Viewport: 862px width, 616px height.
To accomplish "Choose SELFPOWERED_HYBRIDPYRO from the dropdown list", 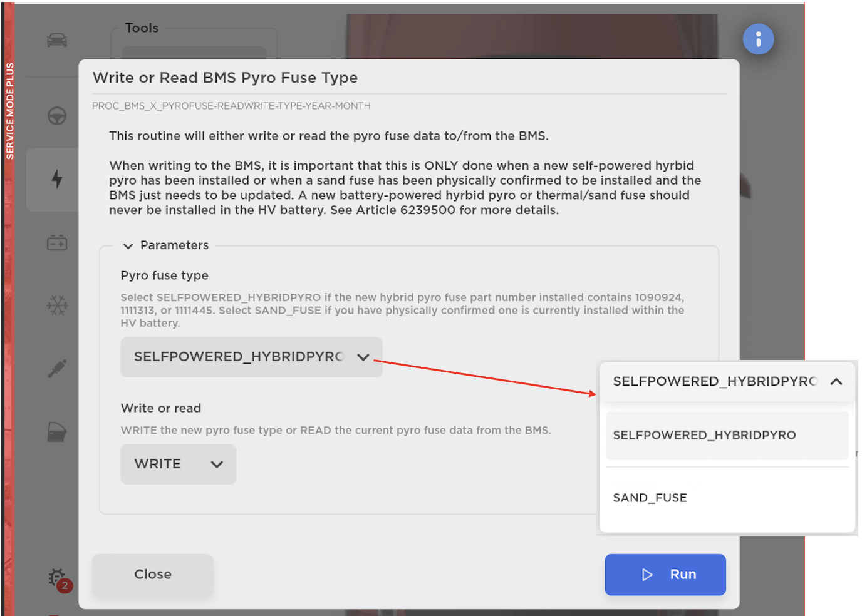I will pos(704,435).
